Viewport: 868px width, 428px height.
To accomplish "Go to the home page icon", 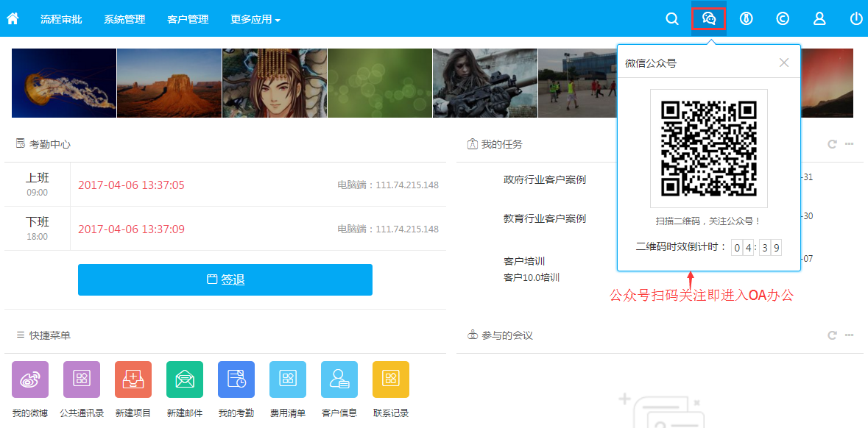I will [x=13, y=19].
